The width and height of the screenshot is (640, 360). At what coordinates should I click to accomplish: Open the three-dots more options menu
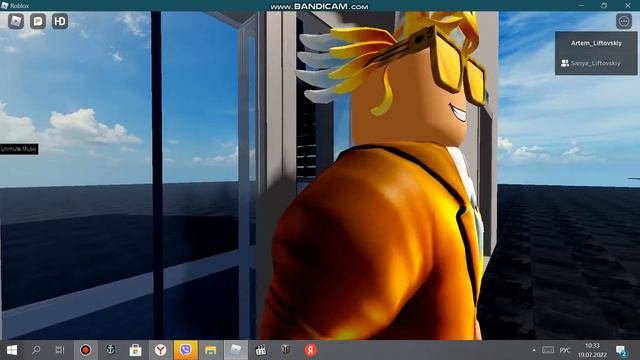624,21
